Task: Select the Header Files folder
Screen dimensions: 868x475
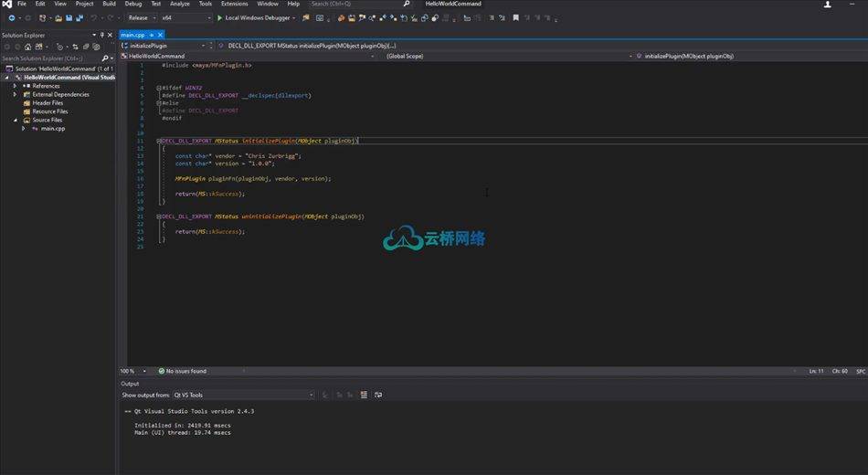Action: 48,103
